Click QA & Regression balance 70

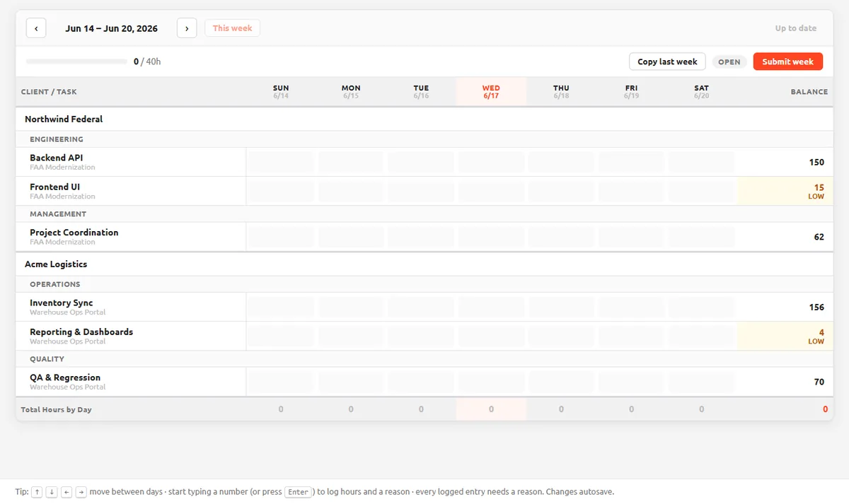coord(819,382)
